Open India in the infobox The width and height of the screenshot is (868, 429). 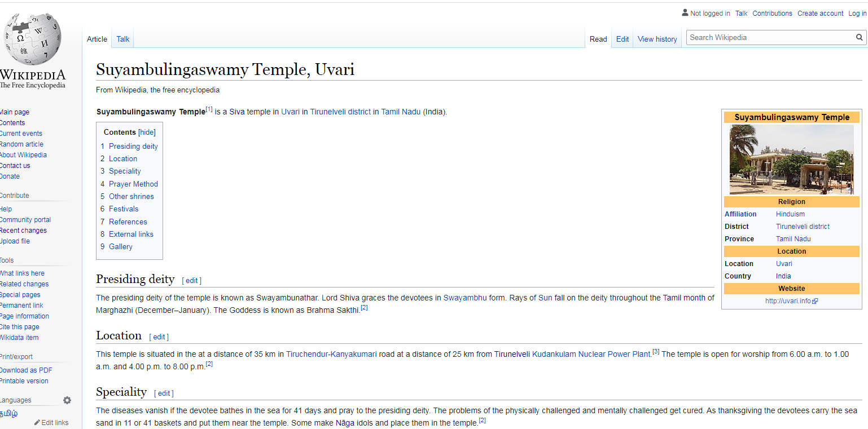pyautogui.click(x=783, y=276)
